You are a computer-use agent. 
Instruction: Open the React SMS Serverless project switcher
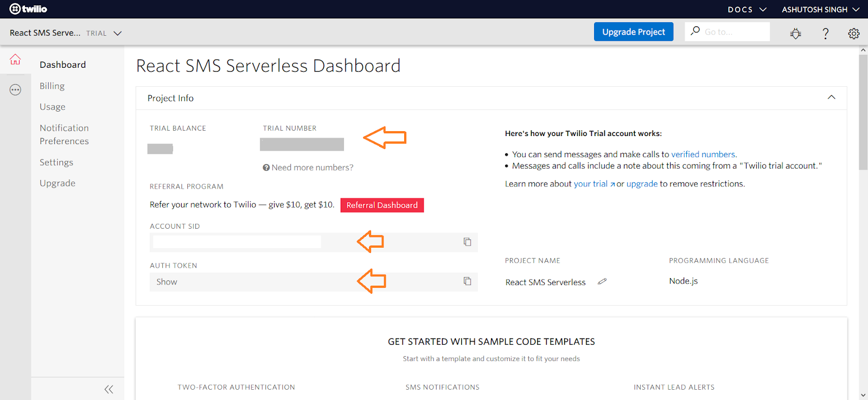pos(66,33)
